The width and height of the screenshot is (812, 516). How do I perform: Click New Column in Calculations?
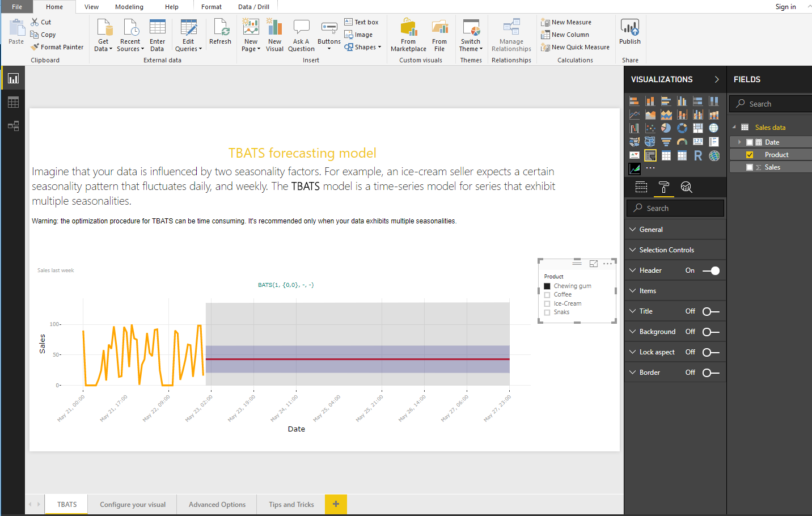(565, 35)
